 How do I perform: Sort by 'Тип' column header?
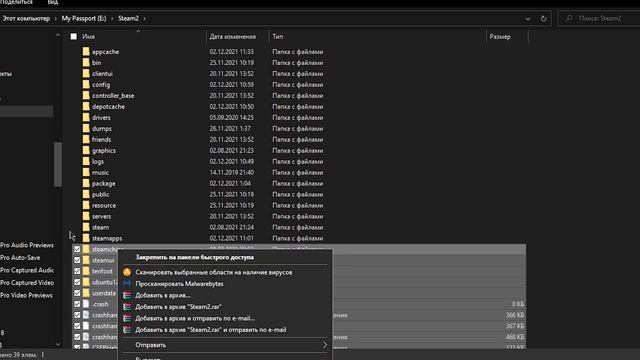pyautogui.click(x=278, y=37)
